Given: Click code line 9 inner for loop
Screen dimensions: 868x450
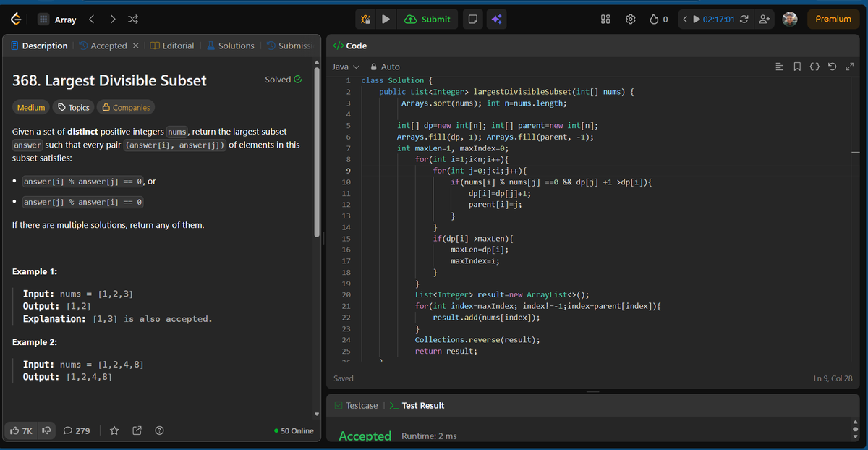Looking at the screenshot, I should 479,170.
